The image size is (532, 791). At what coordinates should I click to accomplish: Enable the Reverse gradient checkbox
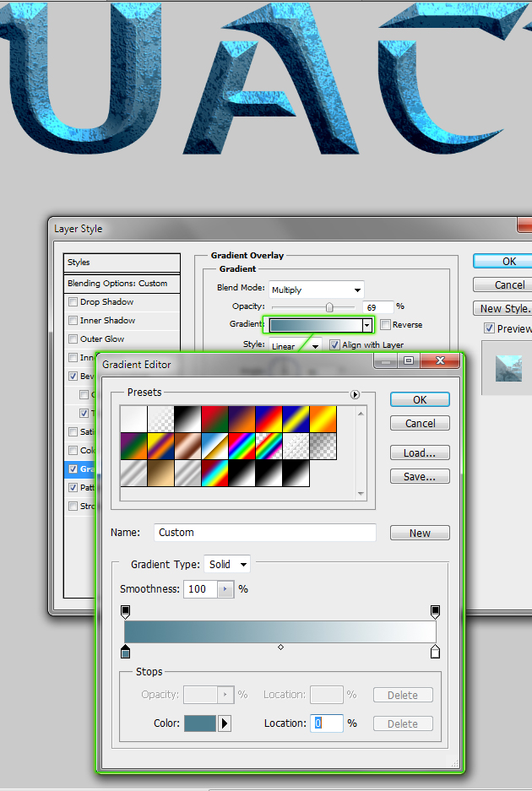(386, 325)
